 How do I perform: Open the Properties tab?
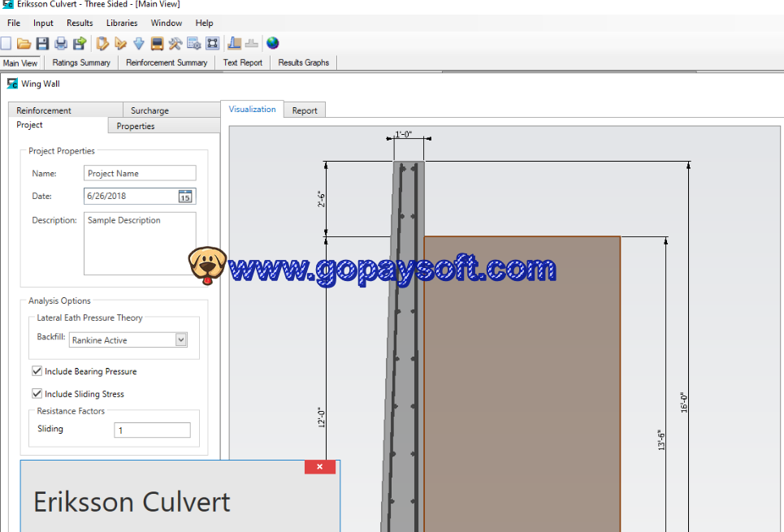[136, 126]
